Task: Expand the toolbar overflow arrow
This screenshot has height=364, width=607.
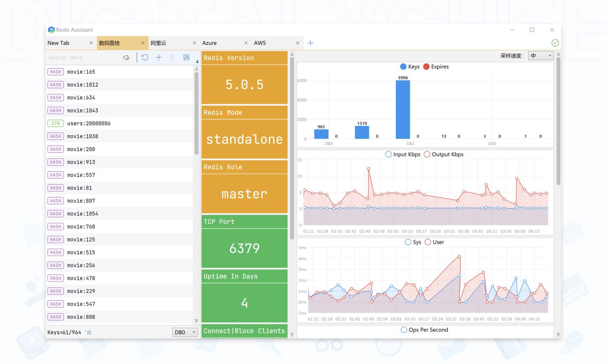Action: (197, 61)
